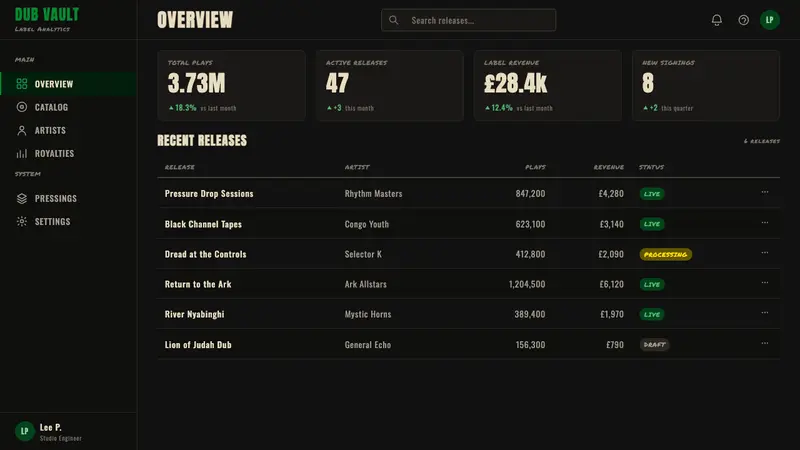Click the Processing status badge

tap(666, 254)
